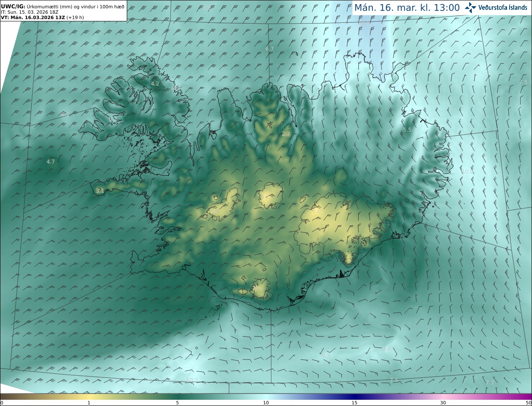Click the 6.7 value north of Iceland
The height and width of the screenshot is (406, 532).
[x=270, y=49]
